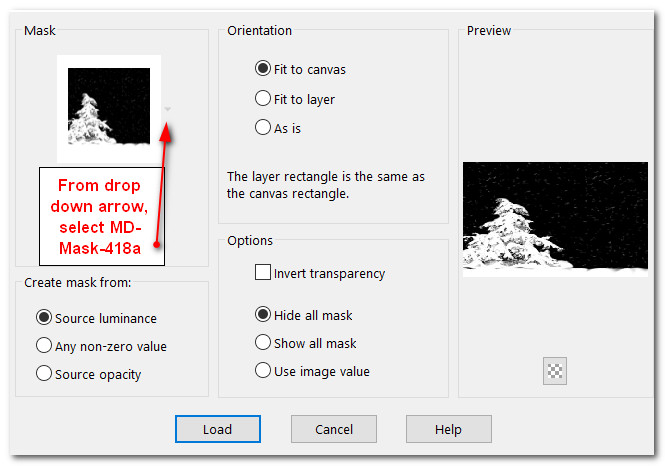Choose the Show all mask option

[264, 343]
